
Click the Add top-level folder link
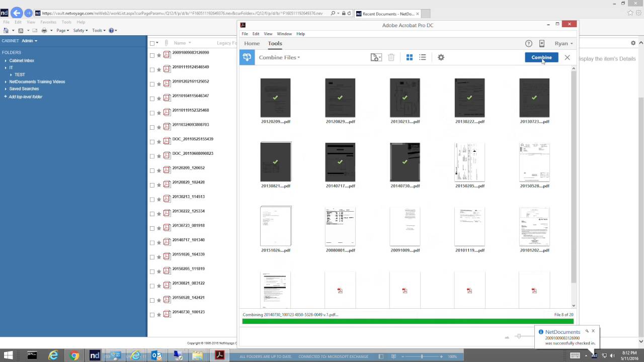point(26,97)
